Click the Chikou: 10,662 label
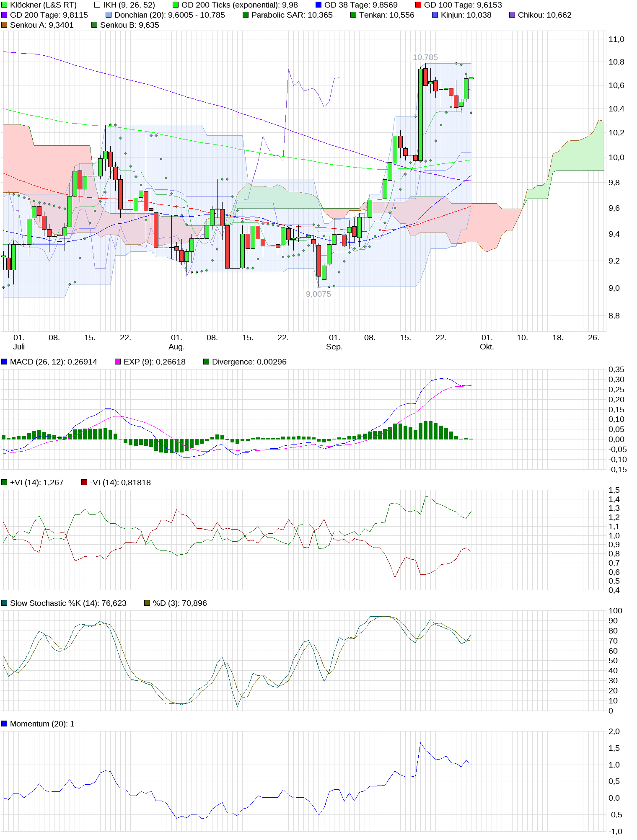Screen dimensions: 637x840 545,15
